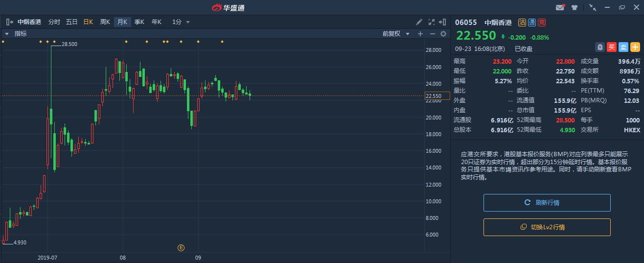Open the skin theme shirt icon

[575, 7]
